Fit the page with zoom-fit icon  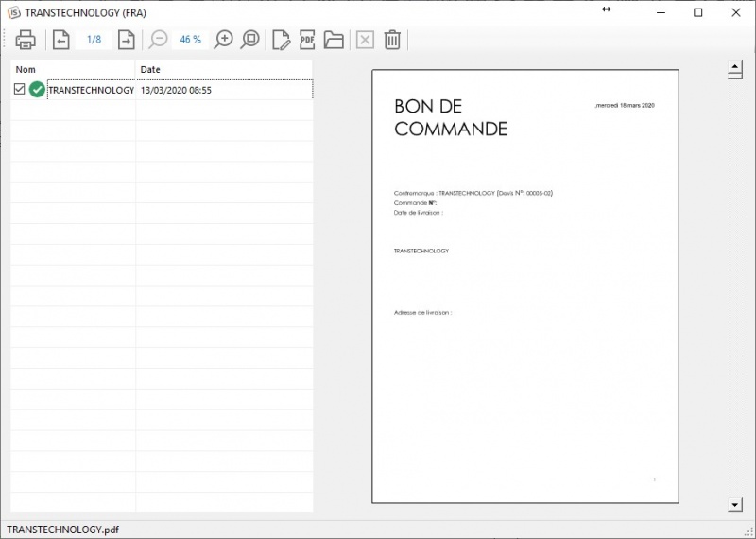click(x=249, y=40)
